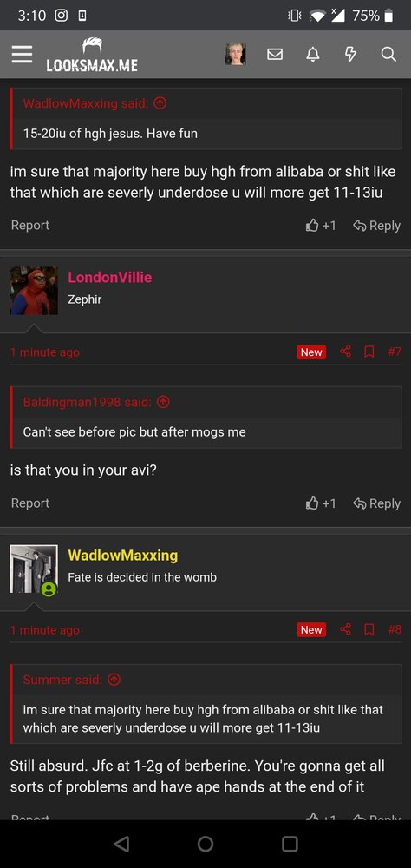Image resolution: width=411 pixels, height=868 pixels.
Task: Jump to Summer's quoted post arrow
Action: 114,680
